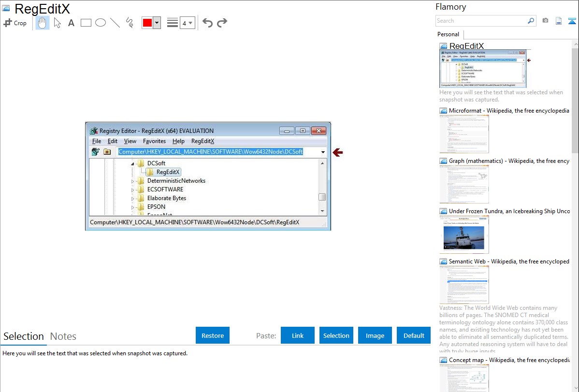Viewport: 579px width, 392px height.
Task: Click the icon beside the 'Semantic Web' title
Action: coord(444,261)
